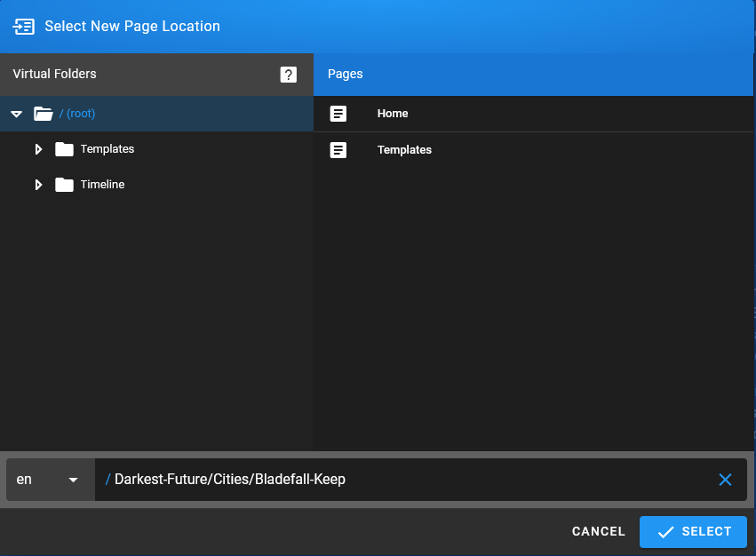This screenshot has width=756, height=556.
Task: Click the Timeline folder icon in tree
Action: coord(64,185)
